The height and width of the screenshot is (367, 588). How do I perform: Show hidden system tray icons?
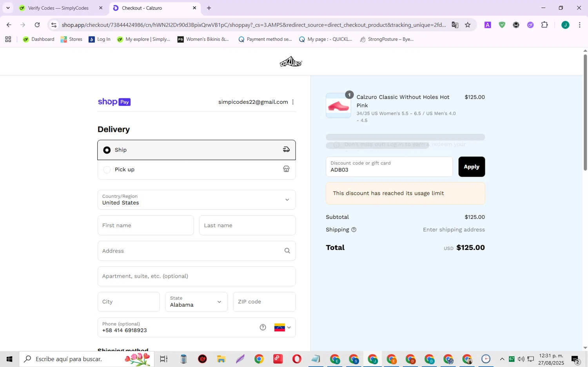[502, 359]
